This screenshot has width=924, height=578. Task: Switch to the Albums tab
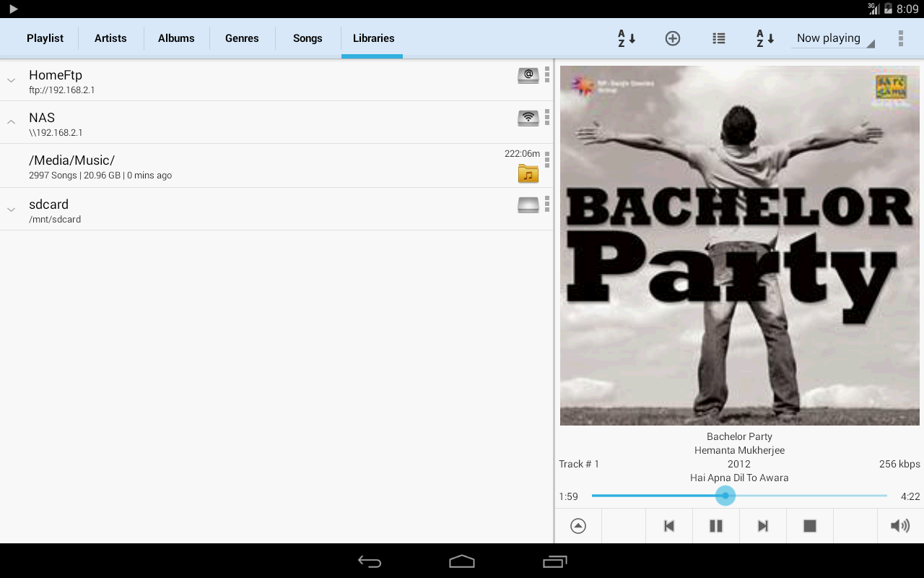pyautogui.click(x=176, y=38)
